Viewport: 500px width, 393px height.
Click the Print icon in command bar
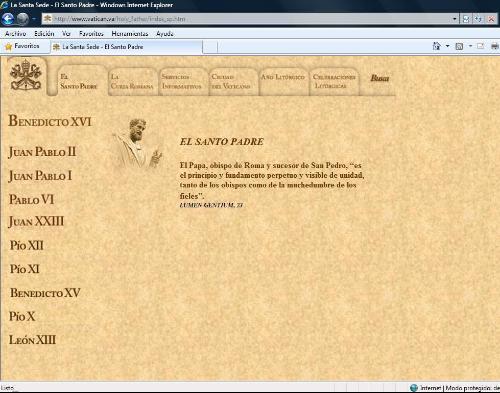pos(495,46)
